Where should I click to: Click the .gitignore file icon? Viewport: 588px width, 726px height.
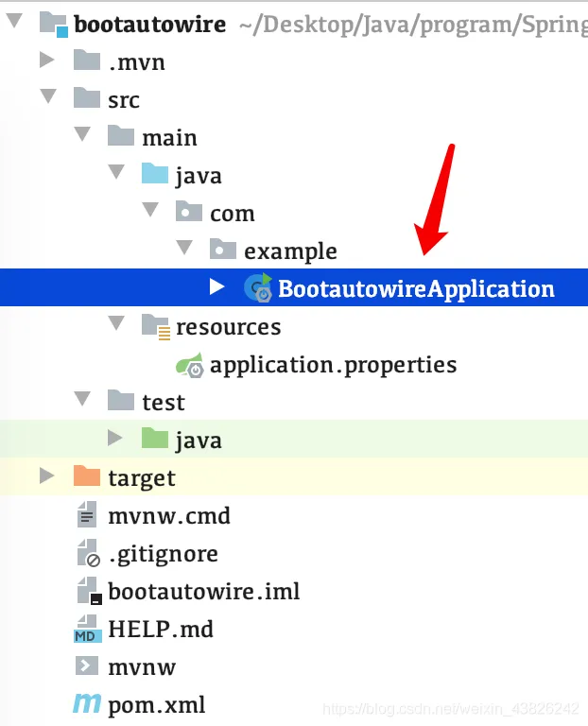[x=87, y=553]
